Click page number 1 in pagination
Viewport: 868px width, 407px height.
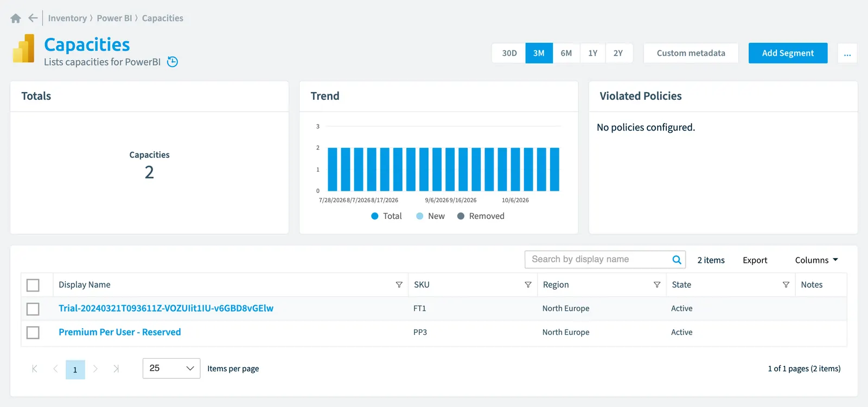click(75, 370)
